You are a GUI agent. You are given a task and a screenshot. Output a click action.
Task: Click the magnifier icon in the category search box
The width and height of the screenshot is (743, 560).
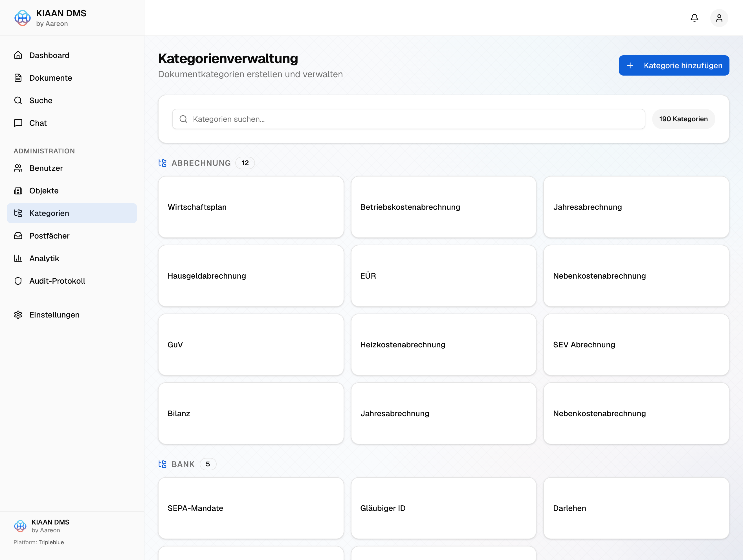[x=183, y=119]
